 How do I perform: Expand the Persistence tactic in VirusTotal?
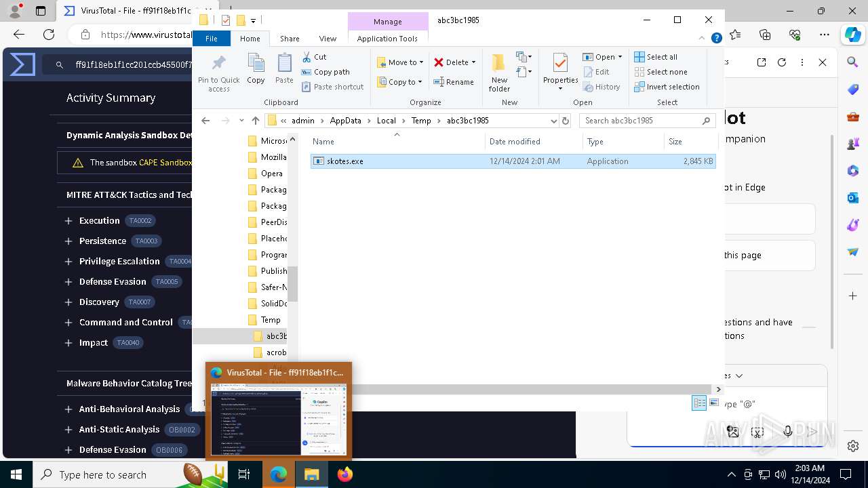[68, 241]
